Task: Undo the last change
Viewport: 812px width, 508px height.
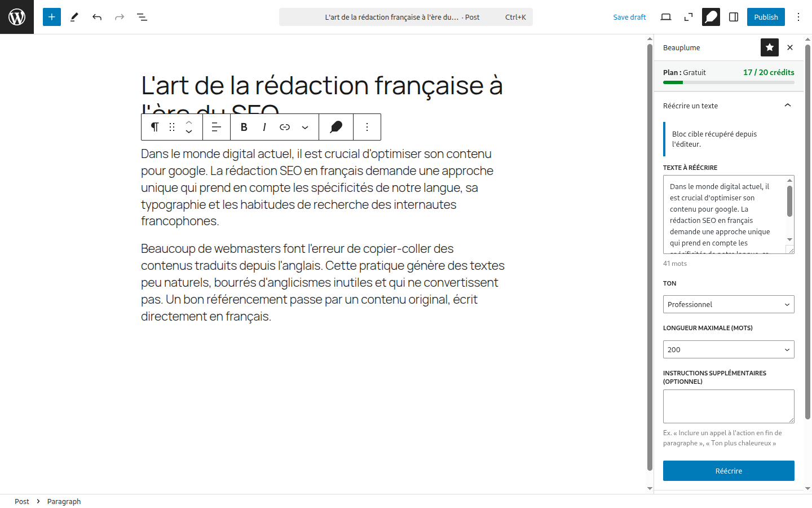Action: (97, 17)
